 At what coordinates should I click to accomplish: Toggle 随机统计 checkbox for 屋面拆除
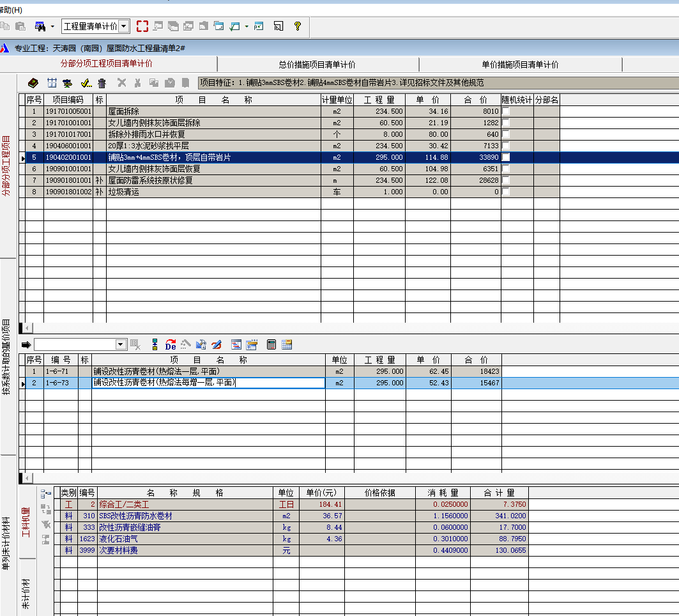(x=505, y=111)
